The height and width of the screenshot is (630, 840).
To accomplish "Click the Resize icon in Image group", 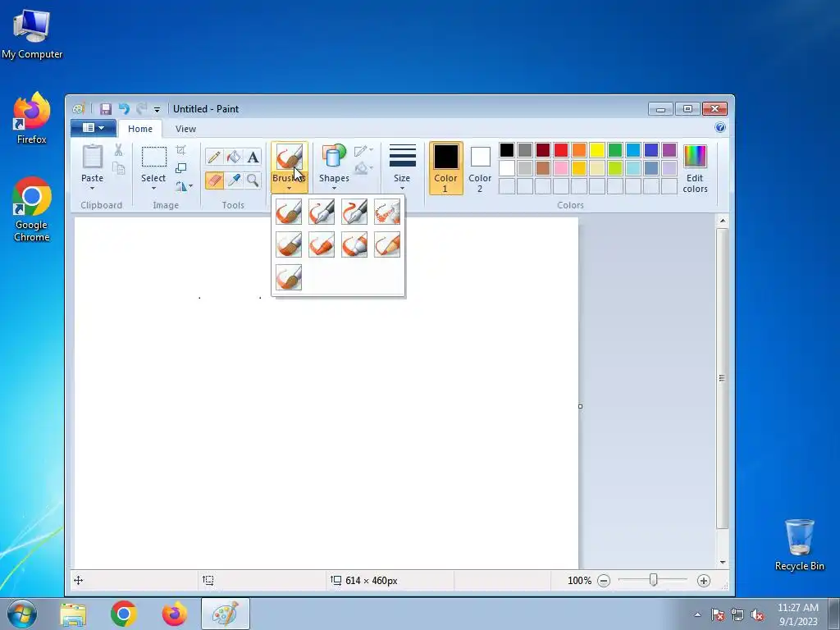I will coord(181,168).
